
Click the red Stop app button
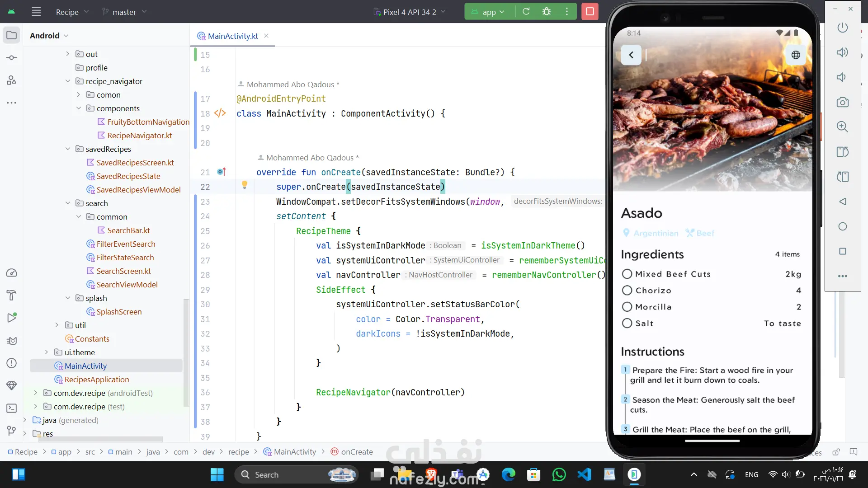pyautogui.click(x=590, y=11)
